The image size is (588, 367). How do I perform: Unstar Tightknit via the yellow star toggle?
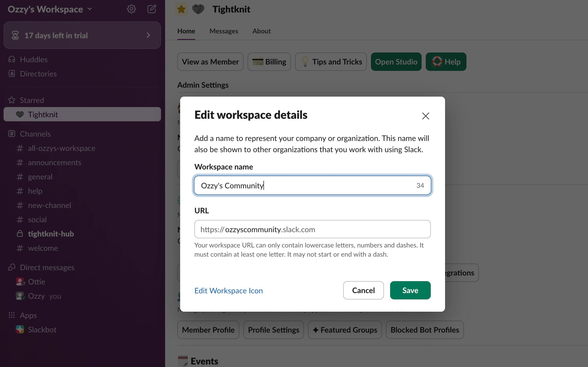181,9
